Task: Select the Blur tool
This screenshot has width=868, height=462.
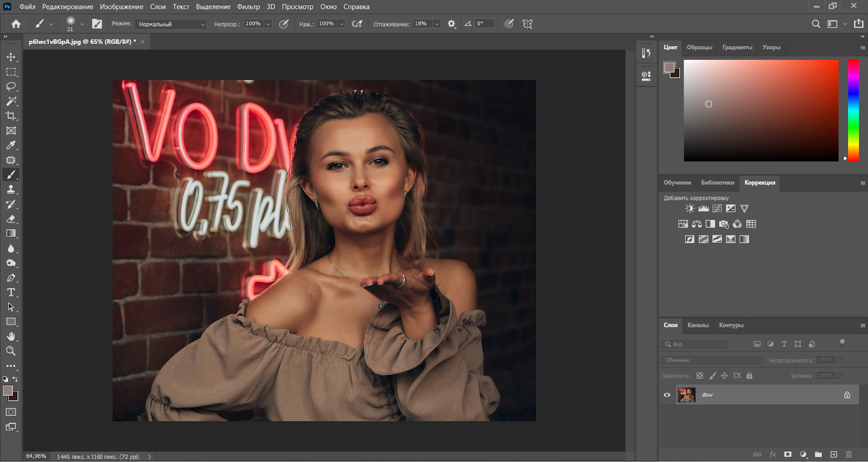Action: tap(11, 248)
